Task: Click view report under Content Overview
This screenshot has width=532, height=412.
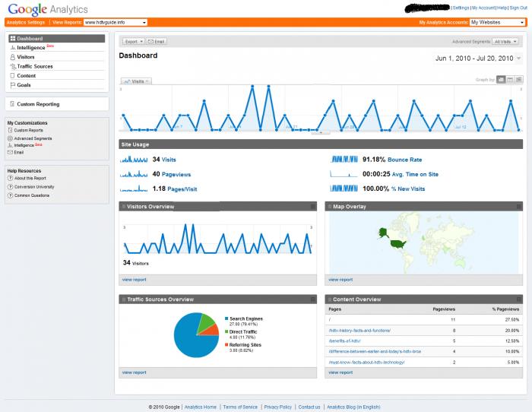Action: 340,372
